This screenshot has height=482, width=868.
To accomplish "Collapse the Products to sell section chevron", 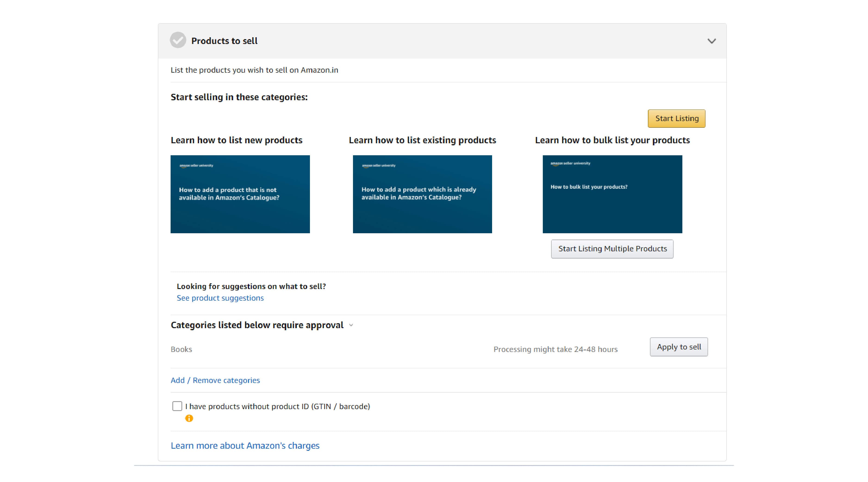I will 711,41.
